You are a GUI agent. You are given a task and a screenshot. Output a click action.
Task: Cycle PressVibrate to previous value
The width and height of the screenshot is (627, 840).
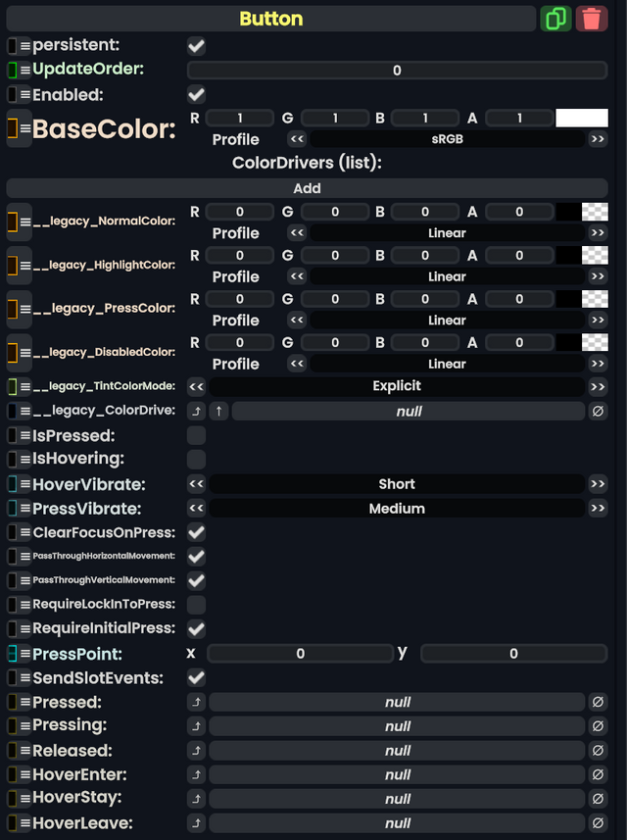pyautogui.click(x=196, y=509)
